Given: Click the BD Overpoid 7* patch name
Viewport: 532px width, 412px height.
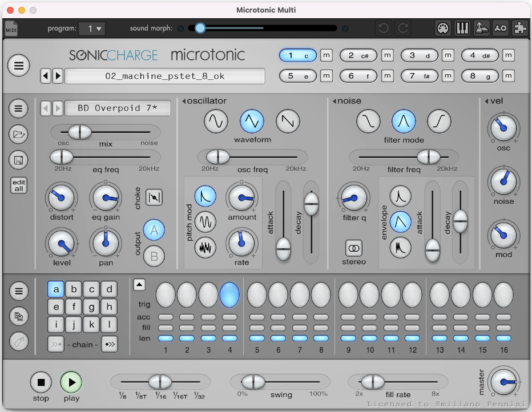Looking at the screenshot, I should tap(118, 108).
